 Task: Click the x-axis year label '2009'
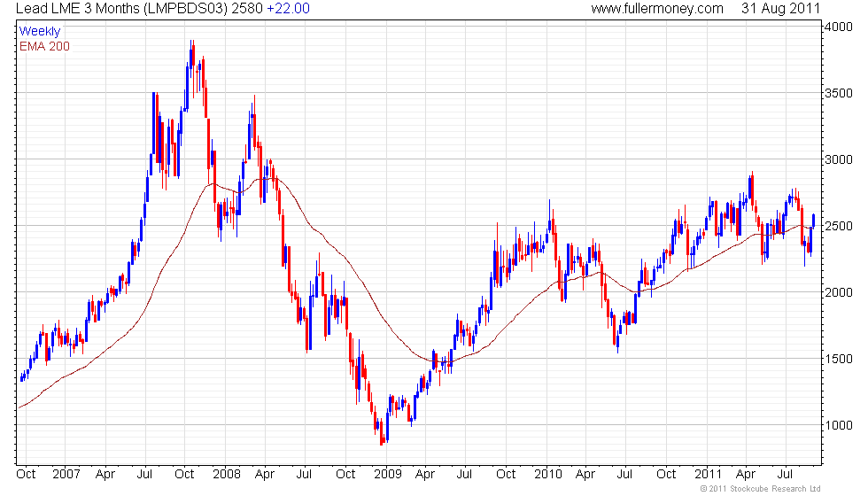tap(388, 475)
